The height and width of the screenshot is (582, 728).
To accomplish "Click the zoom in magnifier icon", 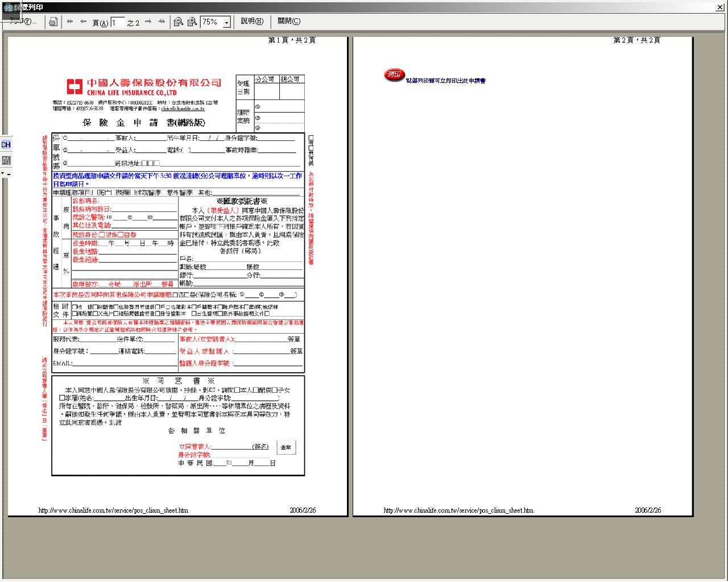I will click(x=192, y=22).
